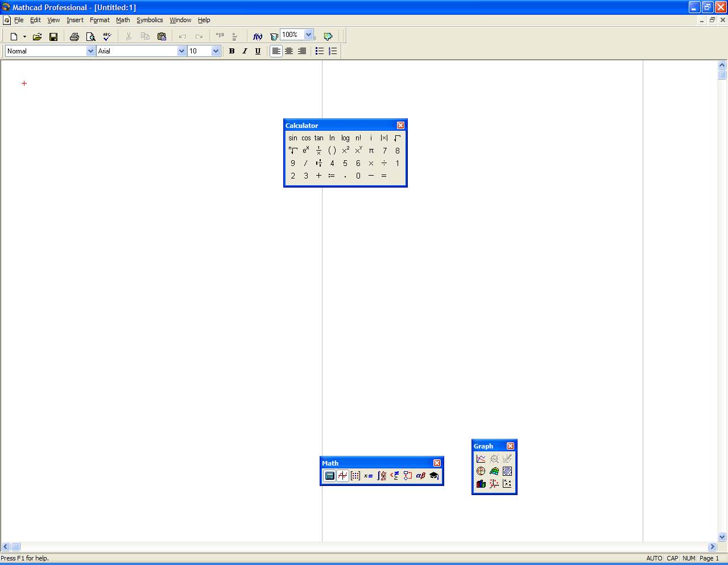This screenshot has height=565, width=728.
Task: Click the absolute value |x| button in Calculator
Action: pos(384,138)
